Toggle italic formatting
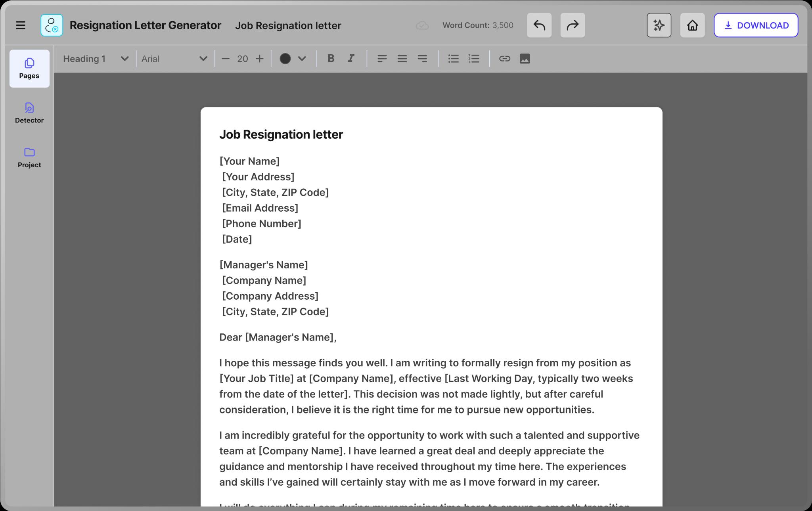 click(x=351, y=59)
